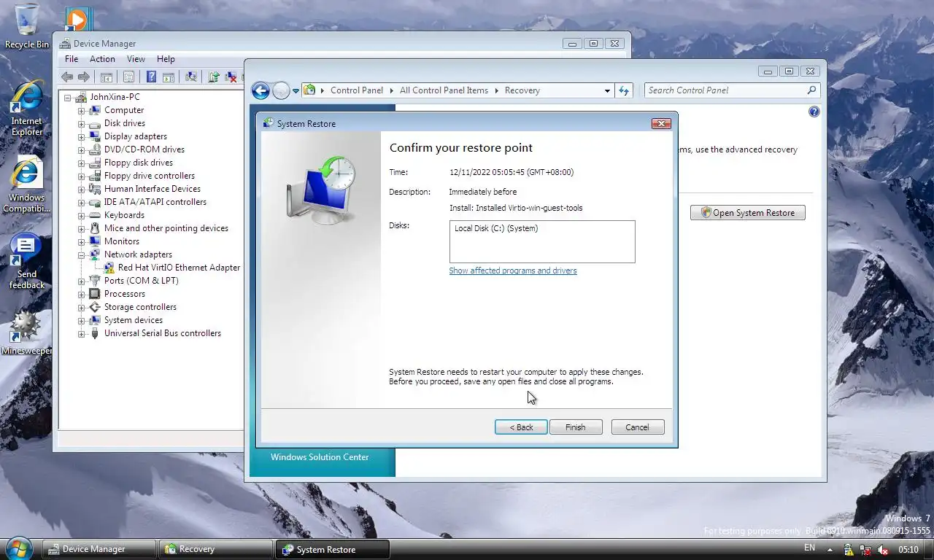Open the Recovery window help icon
The height and width of the screenshot is (560, 934).
point(814,112)
